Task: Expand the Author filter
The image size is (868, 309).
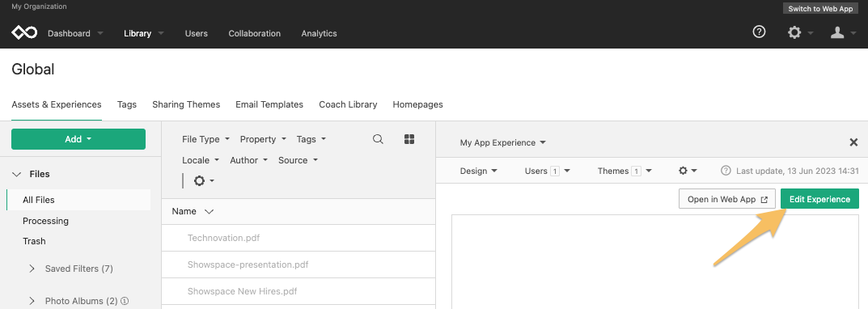Action: 248,160
